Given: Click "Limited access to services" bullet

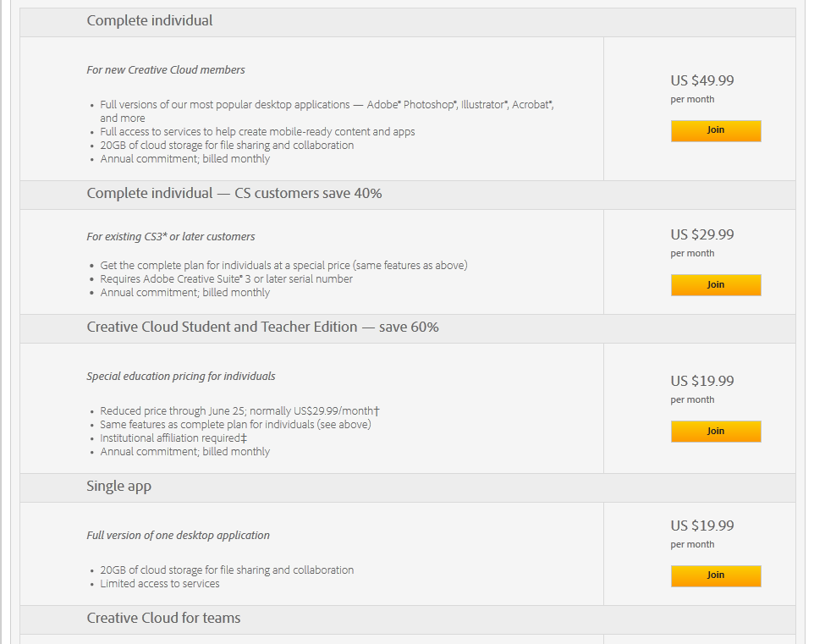Looking at the screenshot, I should pos(160,584).
